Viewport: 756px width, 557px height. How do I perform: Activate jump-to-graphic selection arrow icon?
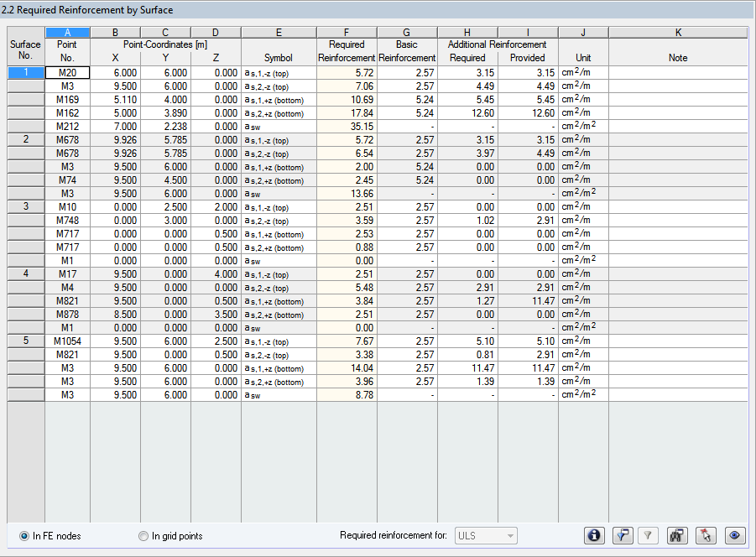pos(706,535)
